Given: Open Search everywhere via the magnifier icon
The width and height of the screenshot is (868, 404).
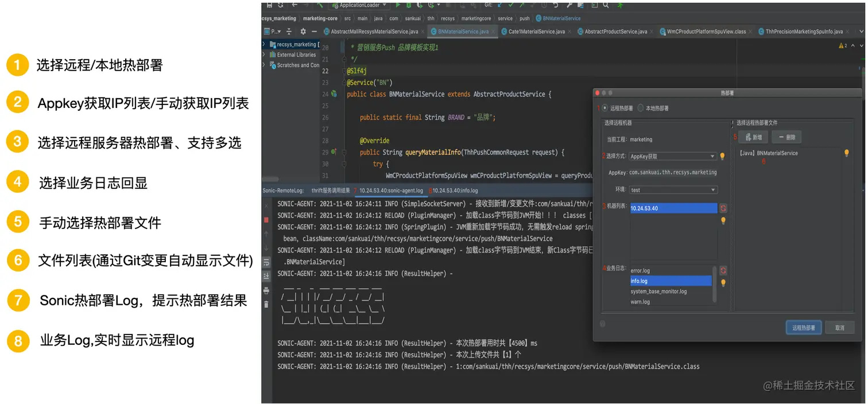Looking at the screenshot, I should 606,5.
